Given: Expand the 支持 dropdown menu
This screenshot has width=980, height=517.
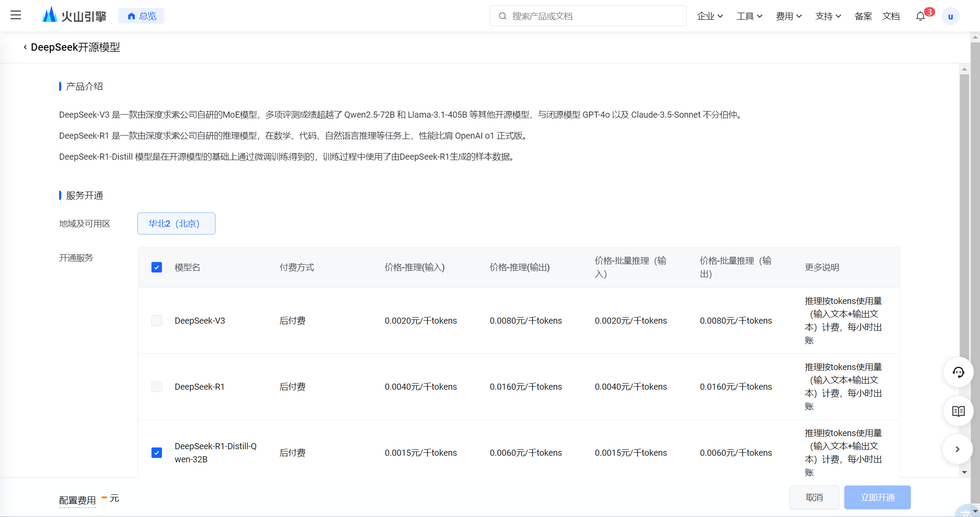Looking at the screenshot, I should pos(828,16).
